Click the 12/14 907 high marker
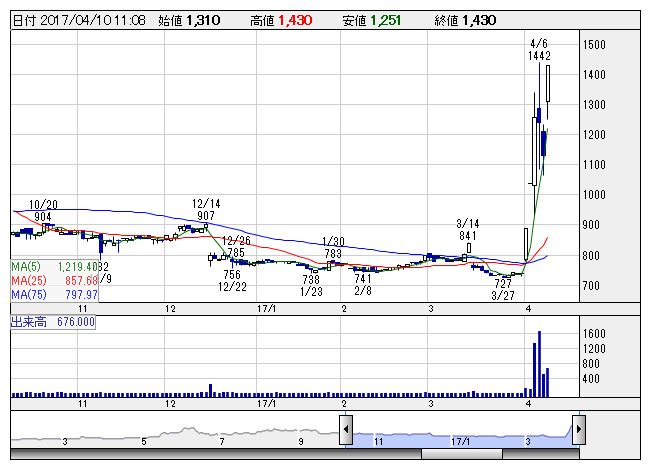The image size is (652, 469). tap(205, 209)
